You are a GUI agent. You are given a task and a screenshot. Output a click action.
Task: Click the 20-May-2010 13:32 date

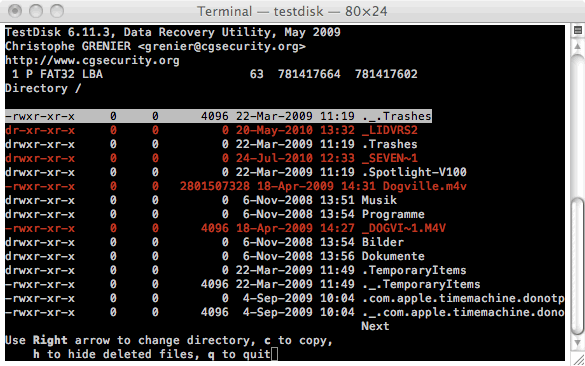[x=295, y=130]
